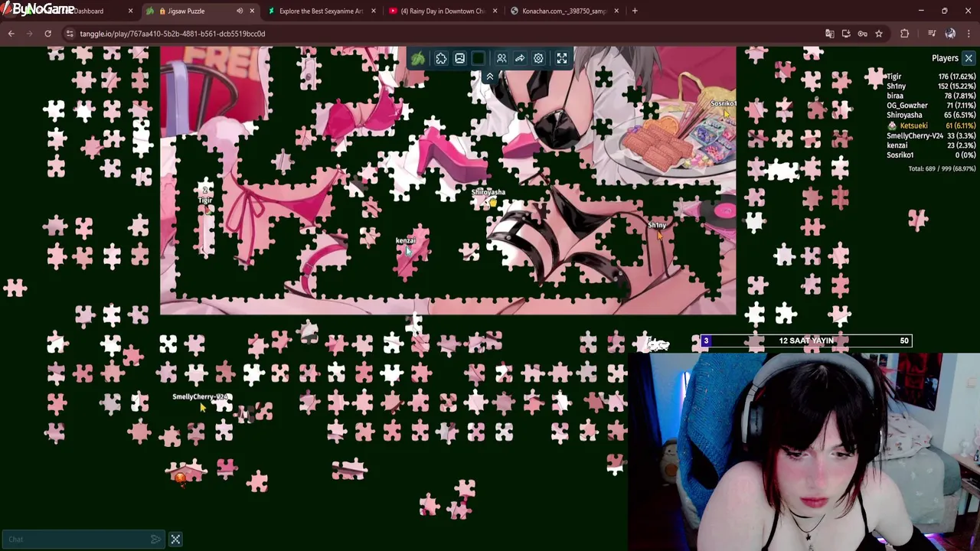The image size is (980, 551).
Task: Close the Rainy Day in Downtown tab
Action: point(495,11)
